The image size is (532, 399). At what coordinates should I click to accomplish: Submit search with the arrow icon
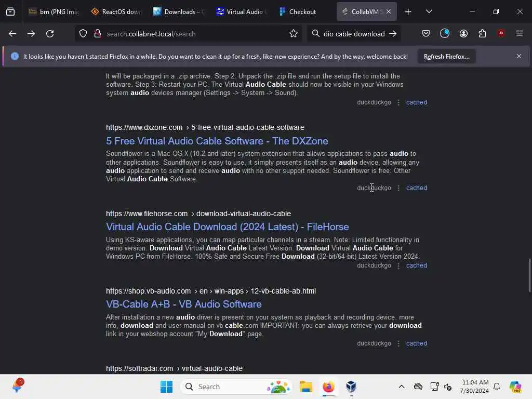pos(393,34)
